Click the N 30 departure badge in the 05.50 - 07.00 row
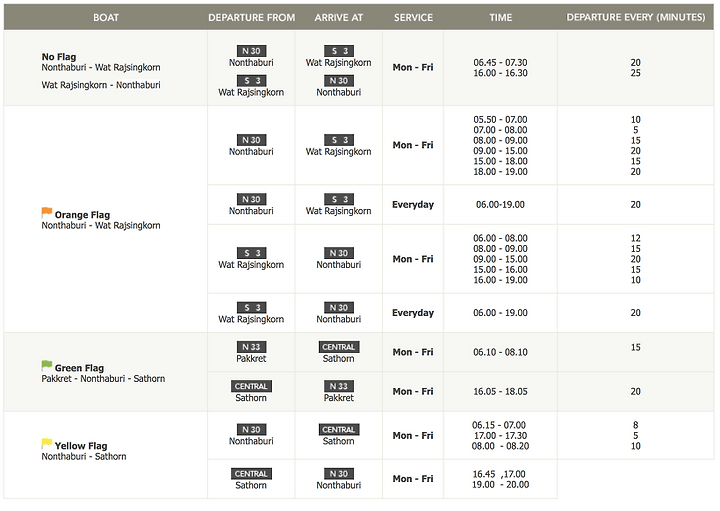Screen dimensions: 720x511 coord(251,140)
